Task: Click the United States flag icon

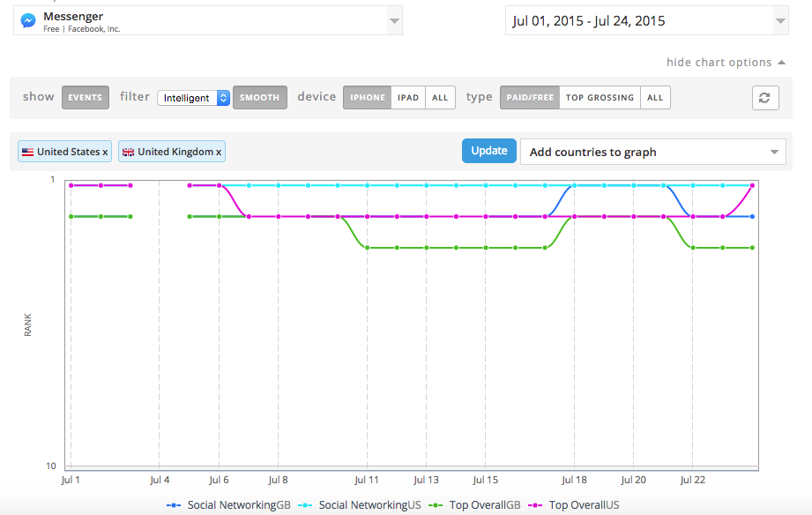Action: point(27,152)
